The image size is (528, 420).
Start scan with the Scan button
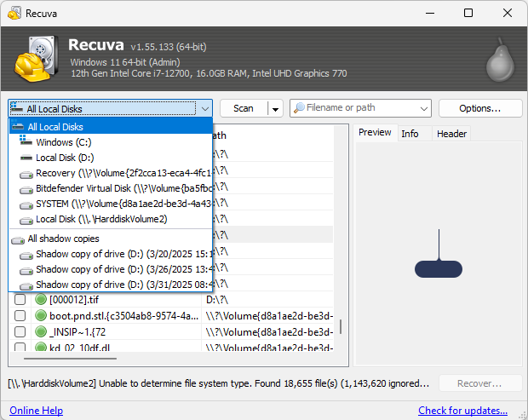coord(244,108)
